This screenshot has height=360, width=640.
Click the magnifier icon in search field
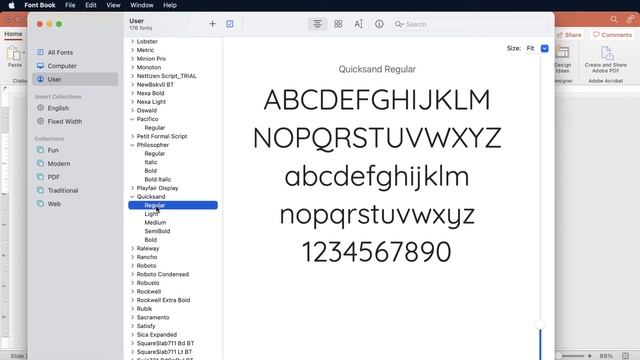coord(398,24)
